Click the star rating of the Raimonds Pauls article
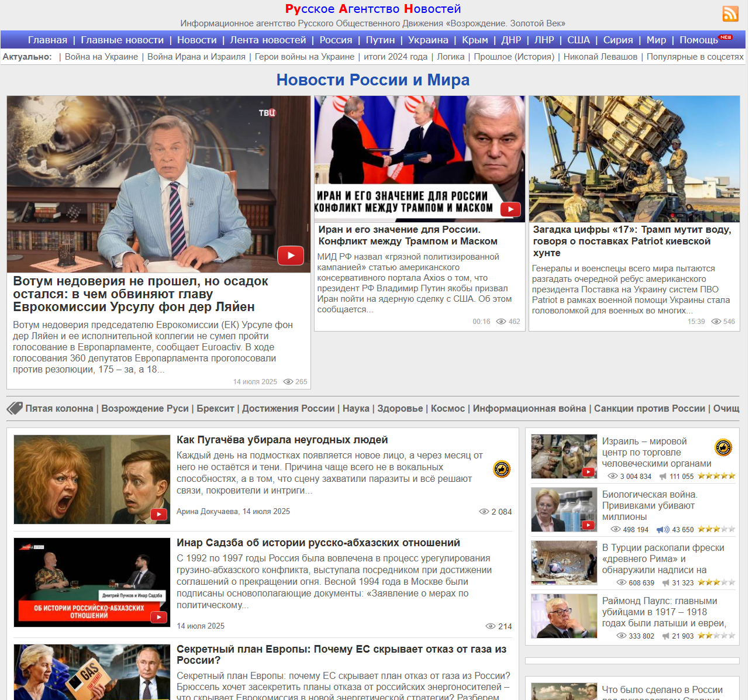Viewport: 749px width, 700px height. pyautogui.click(x=716, y=636)
